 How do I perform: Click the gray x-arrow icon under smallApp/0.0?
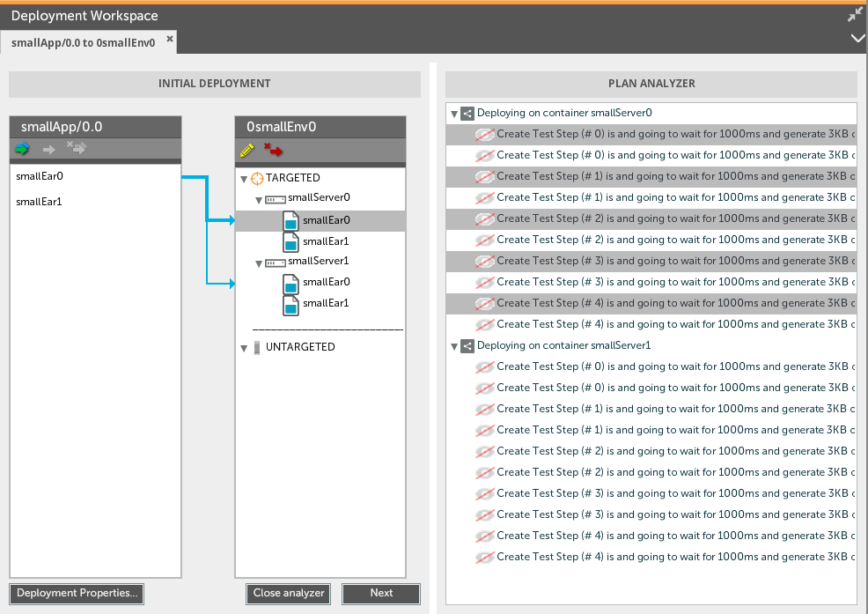[77, 149]
